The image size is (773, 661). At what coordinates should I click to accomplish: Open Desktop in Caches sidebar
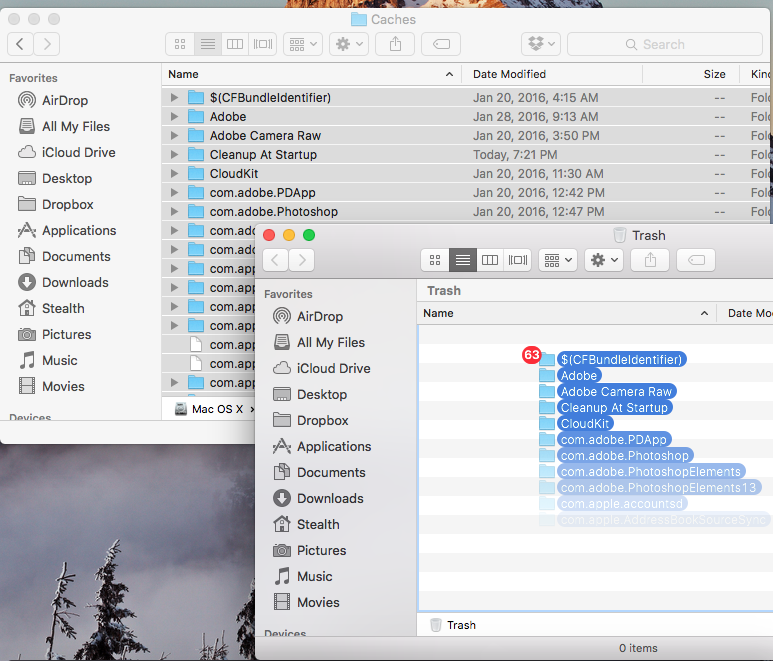(55, 178)
